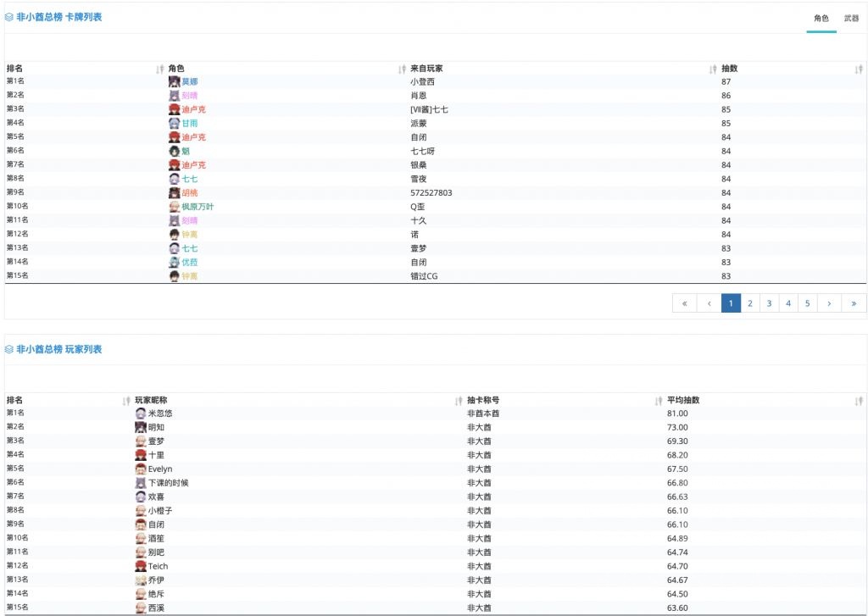Image resolution: width=868 pixels, height=616 pixels.
Task: Sort card list by 排名 column
Action: 160,69
